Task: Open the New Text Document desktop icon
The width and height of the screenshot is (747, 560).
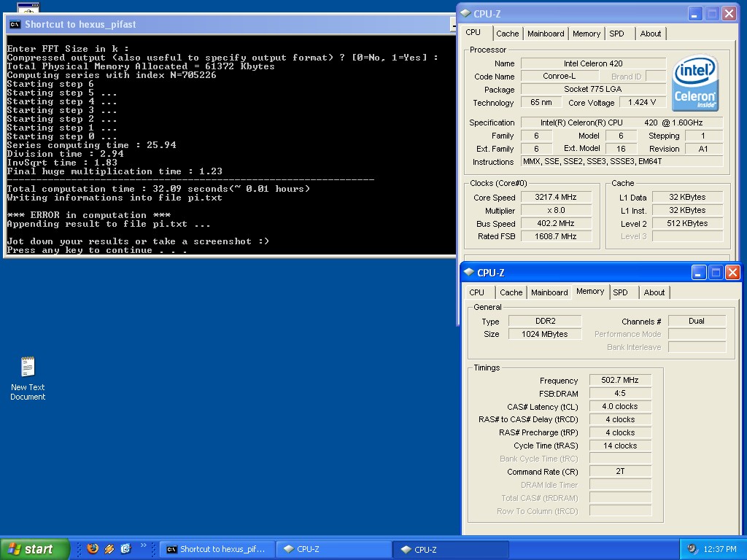Action: (28, 378)
